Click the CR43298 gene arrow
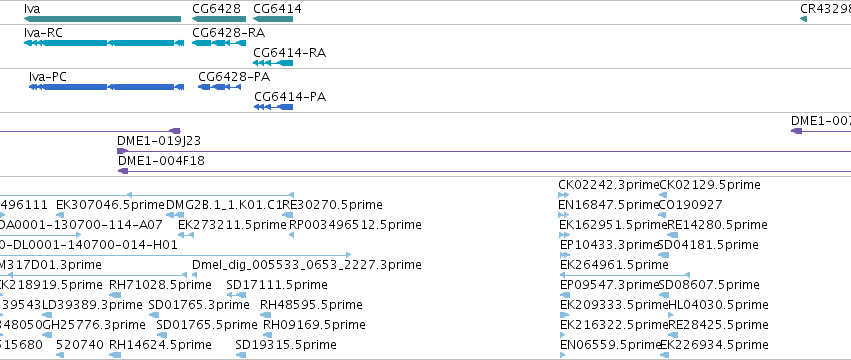This screenshot has height=360, width=851. [x=803, y=19]
